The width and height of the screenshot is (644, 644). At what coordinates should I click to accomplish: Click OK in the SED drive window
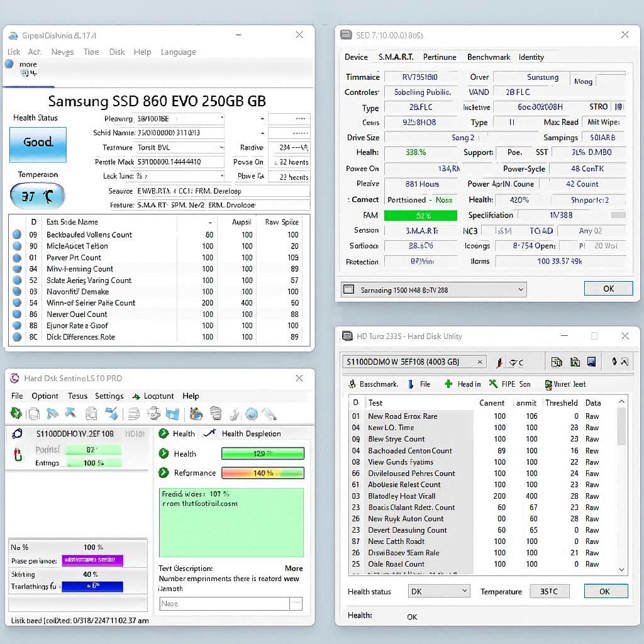pos(608,289)
